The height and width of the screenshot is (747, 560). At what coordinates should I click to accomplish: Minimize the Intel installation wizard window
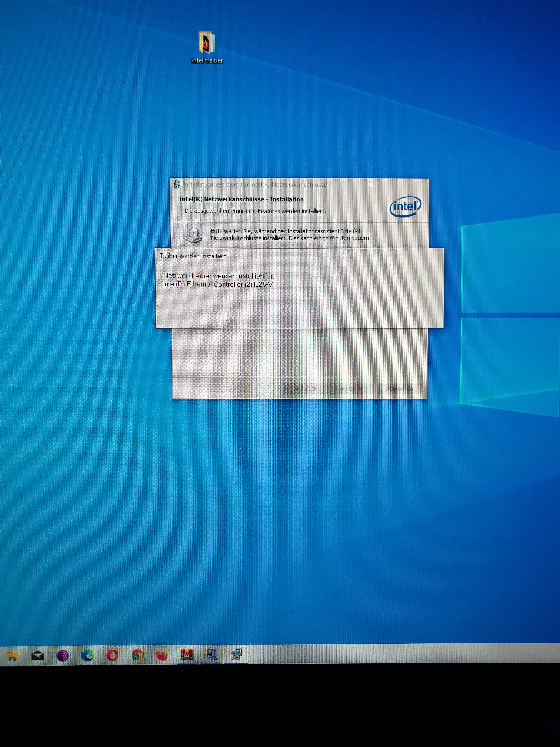[x=370, y=185]
